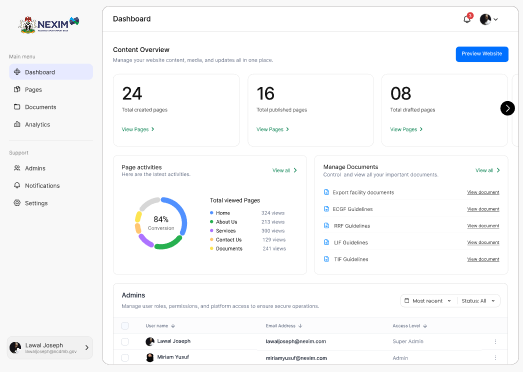
Task: Click the black next-arrow carousel button
Action: tap(507, 108)
